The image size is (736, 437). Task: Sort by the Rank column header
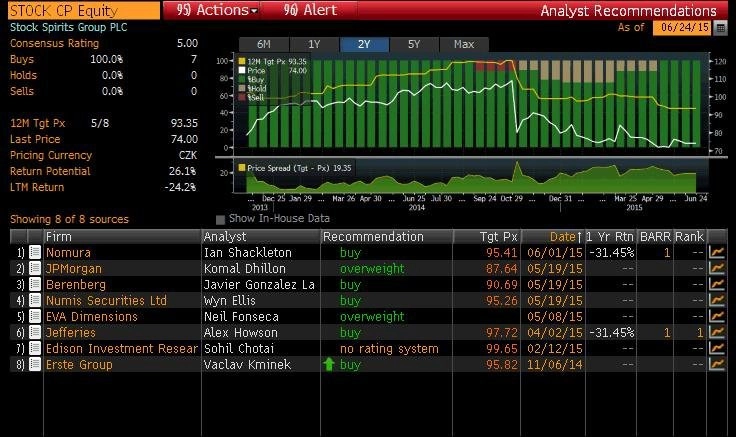(689, 237)
